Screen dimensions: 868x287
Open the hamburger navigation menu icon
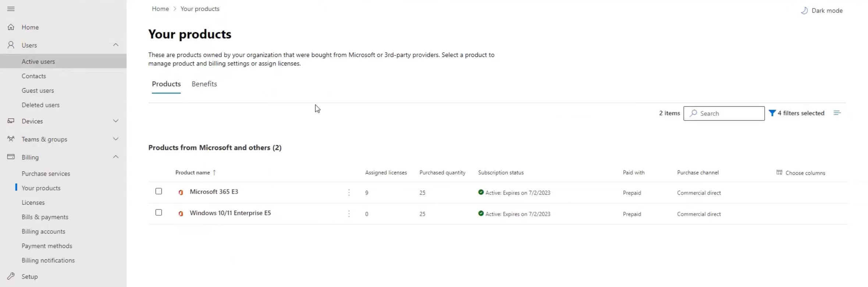[x=11, y=9]
